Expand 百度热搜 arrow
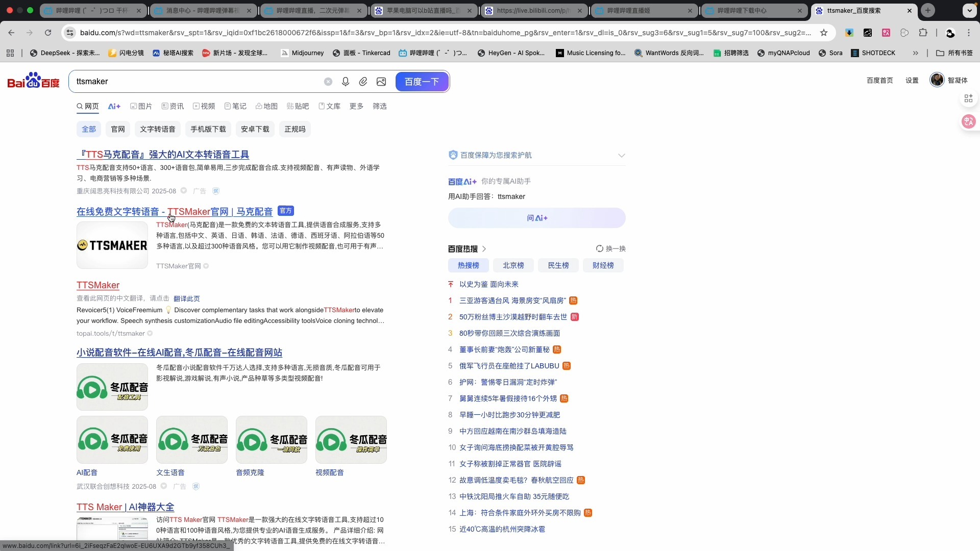Image resolution: width=980 pixels, height=551 pixels. coord(484,249)
